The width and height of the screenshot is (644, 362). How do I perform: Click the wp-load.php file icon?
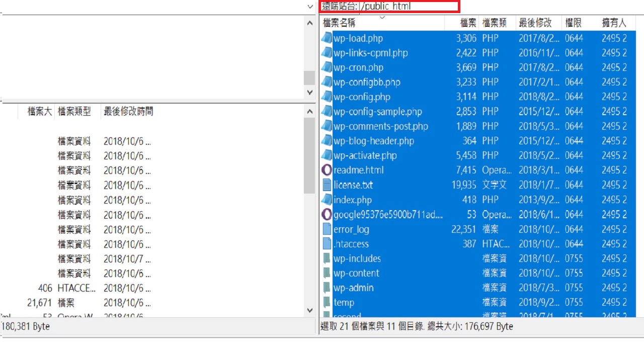click(x=327, y=38)
